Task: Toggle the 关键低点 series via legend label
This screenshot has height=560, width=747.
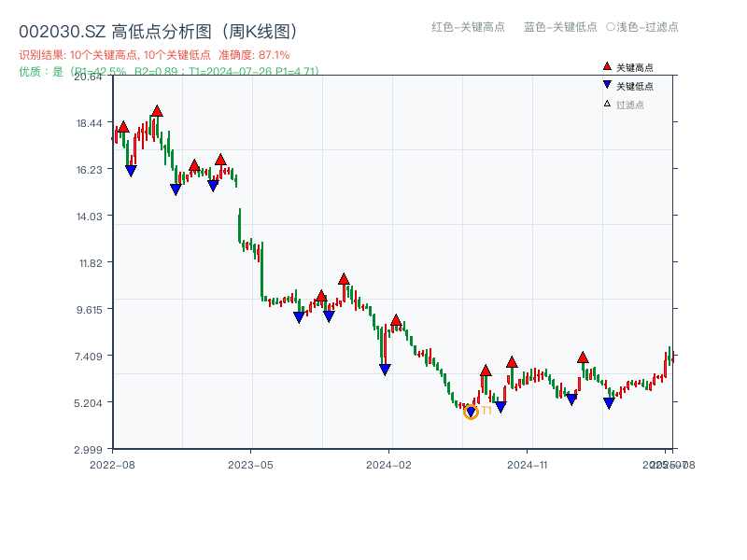Action: (x=635, y=86)
